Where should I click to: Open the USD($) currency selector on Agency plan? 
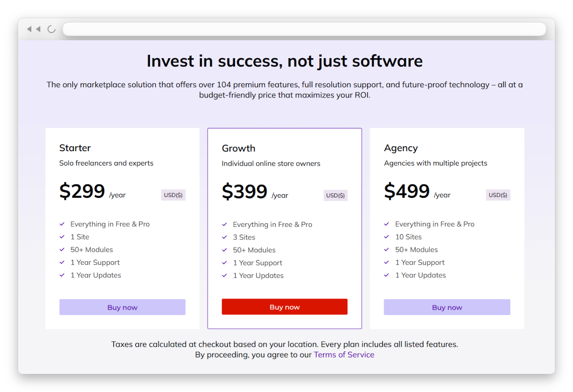coord(498,195)
